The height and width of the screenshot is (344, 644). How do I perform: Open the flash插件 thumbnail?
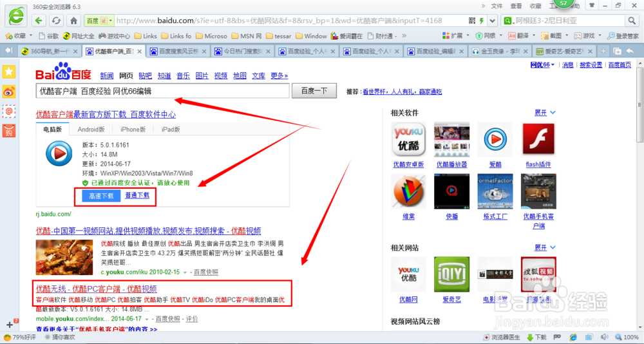click(538, 140)
